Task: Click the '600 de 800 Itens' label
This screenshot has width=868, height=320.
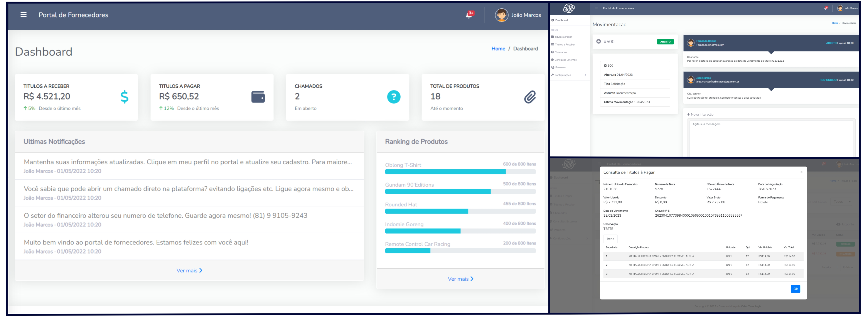Action: [x=519, y=164]
